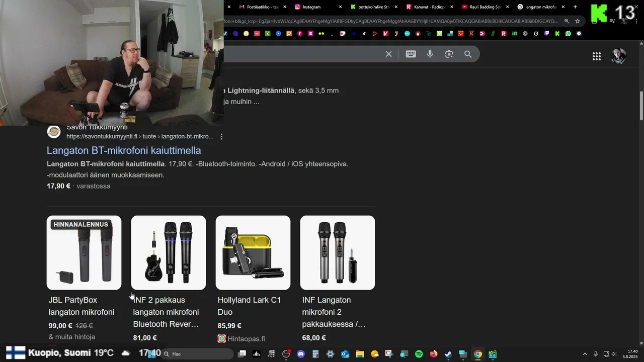Close the Instagram tab
This screenshot has width=644, height=362.
[x=341, y=7]
